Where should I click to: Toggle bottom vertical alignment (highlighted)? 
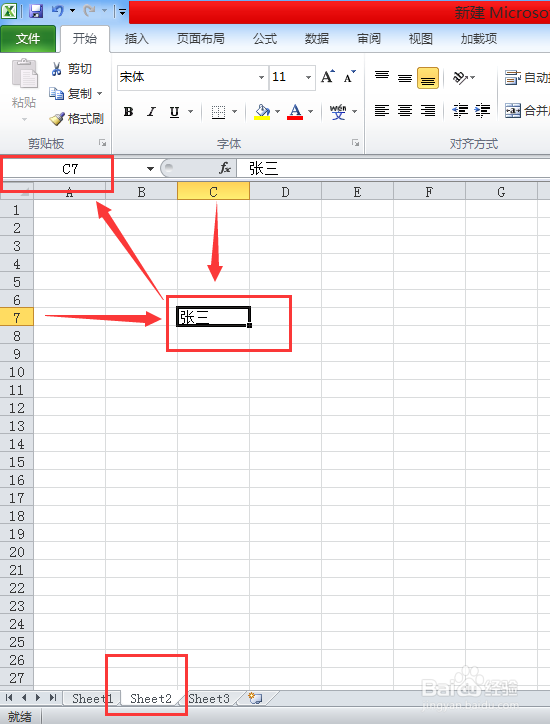(428, 78)
